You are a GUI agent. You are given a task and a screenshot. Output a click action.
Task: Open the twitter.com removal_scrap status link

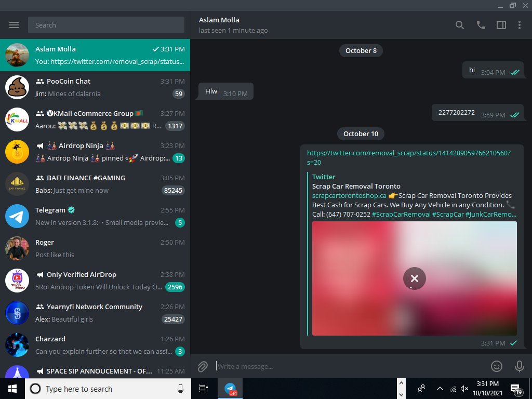pos(408,158)
